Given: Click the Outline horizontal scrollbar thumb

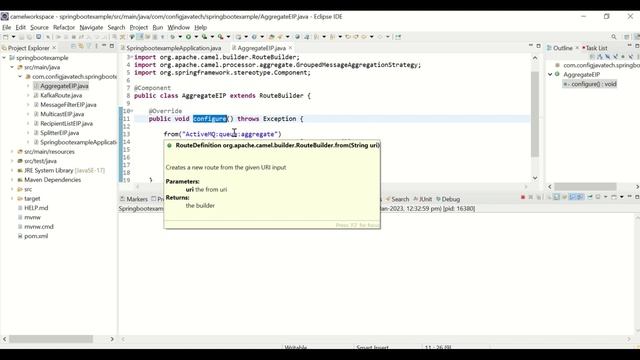Looking at the screenshot, I should [585, 187].
